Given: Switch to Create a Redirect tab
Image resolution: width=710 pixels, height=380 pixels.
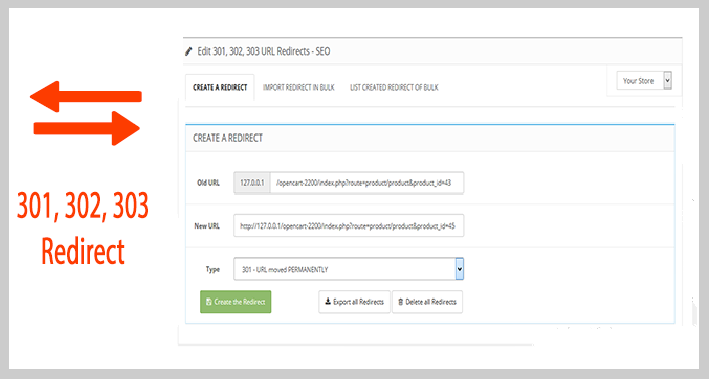Looking at the screenshot, I should coord(220,87).
